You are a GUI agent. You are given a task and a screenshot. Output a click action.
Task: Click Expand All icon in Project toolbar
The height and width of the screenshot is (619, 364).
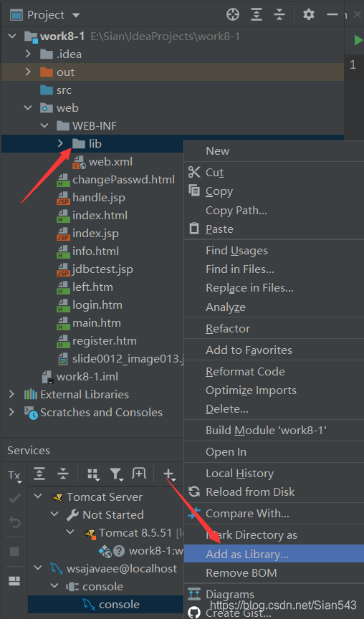pos(257,14)
